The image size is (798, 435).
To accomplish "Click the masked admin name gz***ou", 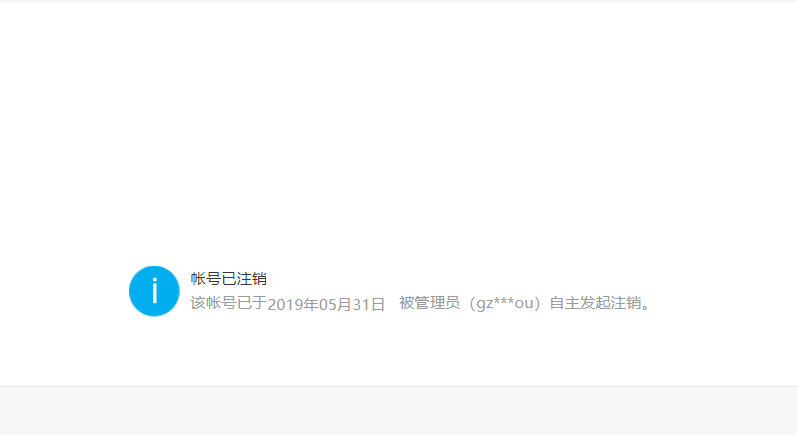I will point(505,304).
